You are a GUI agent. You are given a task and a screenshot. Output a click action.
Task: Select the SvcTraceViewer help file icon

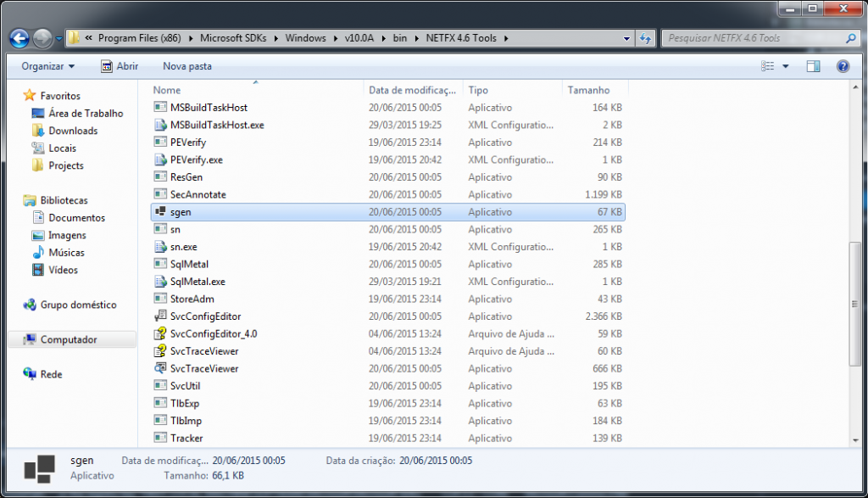coord(159,351)
